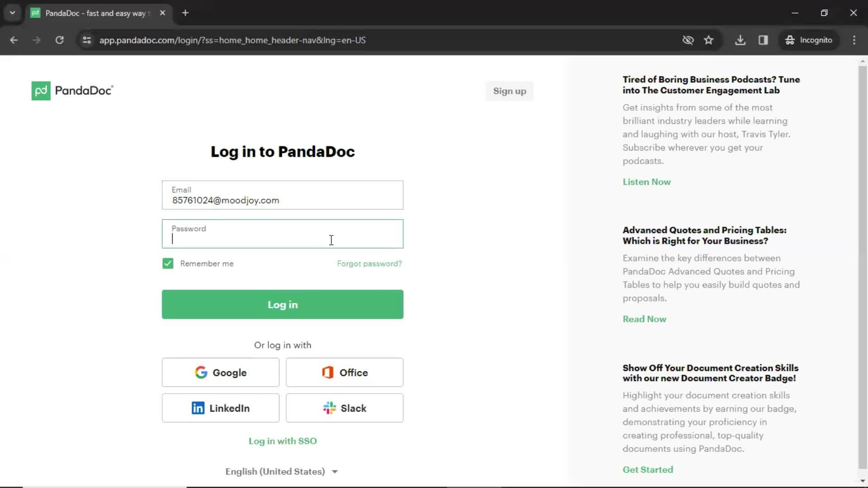Click the Forgot password link

pos(370,263)
